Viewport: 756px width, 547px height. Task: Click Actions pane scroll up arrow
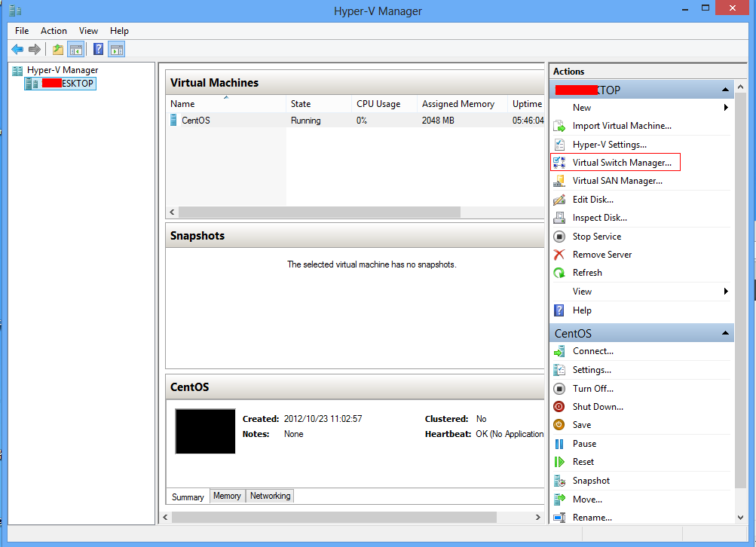pyautogui.click(x=741, y=87)
